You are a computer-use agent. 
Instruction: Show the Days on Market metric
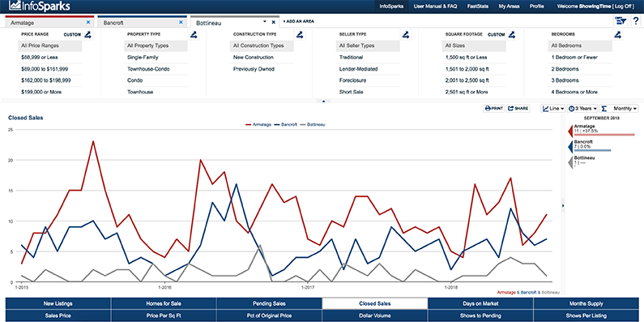tap(480, 304)
